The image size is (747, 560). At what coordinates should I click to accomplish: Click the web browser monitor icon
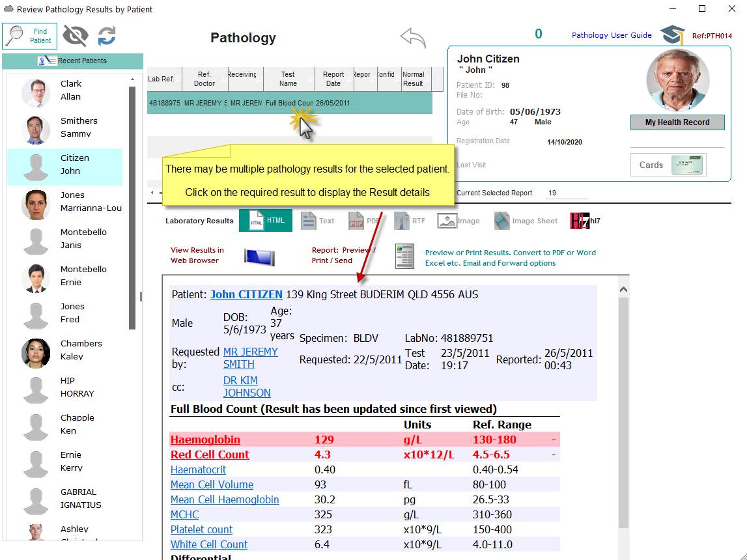click(259, 257)
